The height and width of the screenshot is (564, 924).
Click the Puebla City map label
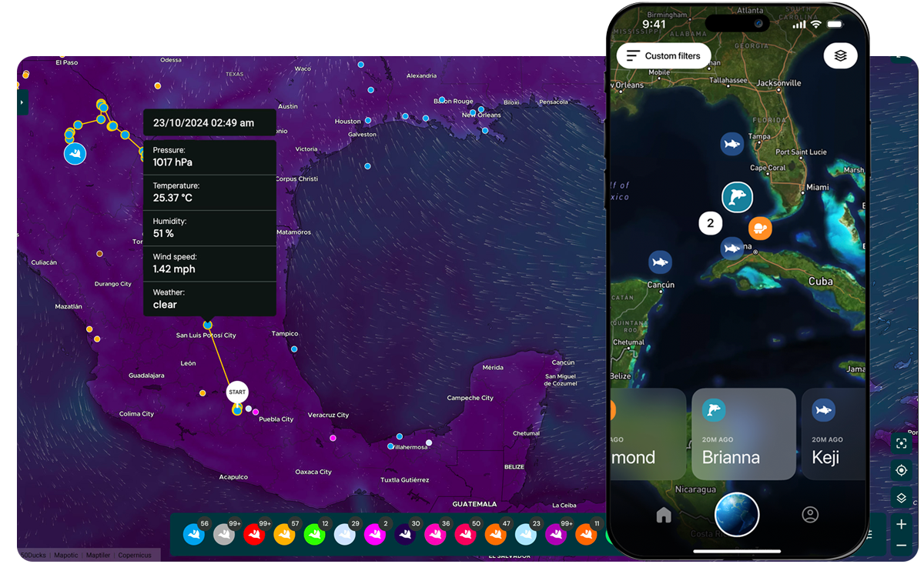point(276,419)
